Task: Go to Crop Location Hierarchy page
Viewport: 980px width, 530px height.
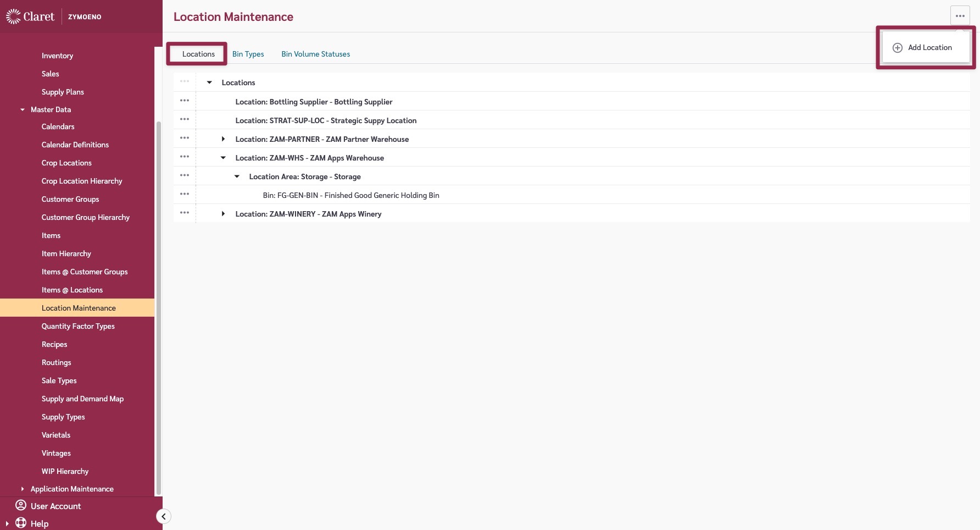Action: [82, 181]
